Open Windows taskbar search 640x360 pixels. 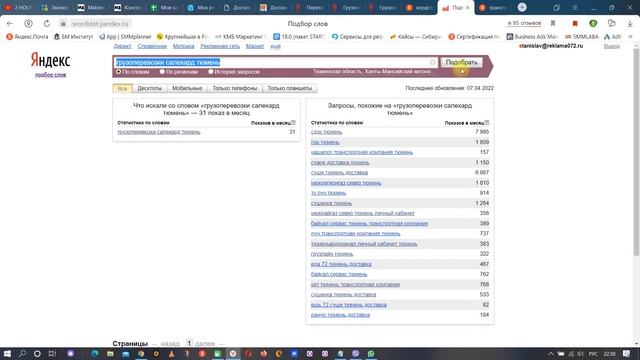pos(22,353)
